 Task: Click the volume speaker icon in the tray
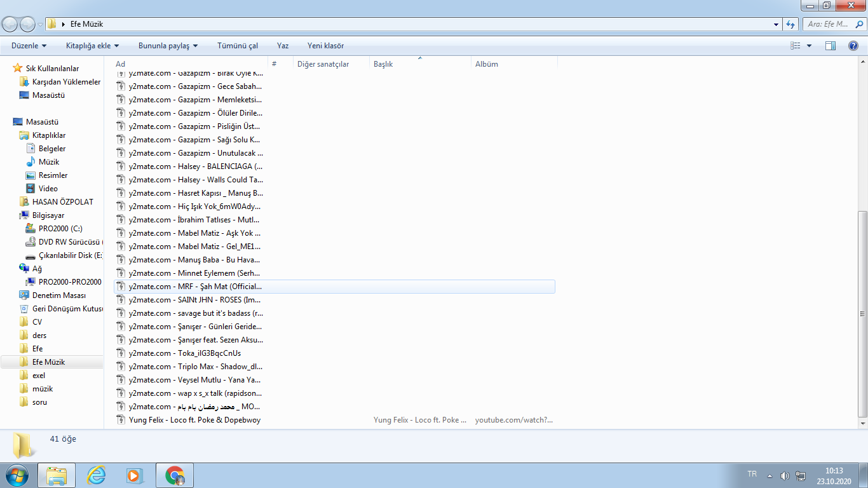point(785,475)
